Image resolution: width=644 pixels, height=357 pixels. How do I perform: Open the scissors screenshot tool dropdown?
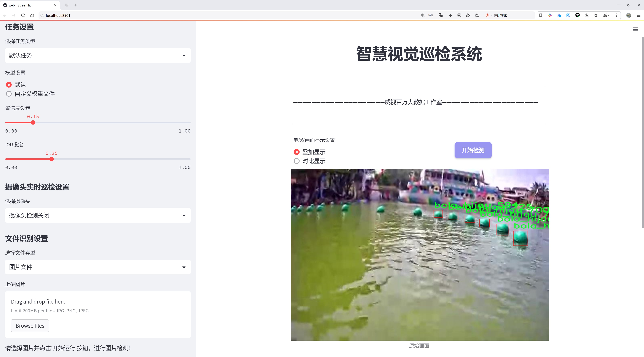click(606, 15)
